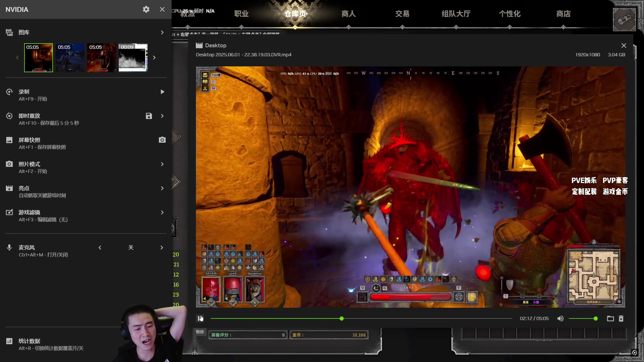Image resolution: width=644 pixels, height=362 pixels.
Task: Open the 00:09 gallery thumbnail
Action: pyautogui.click(x=133, y=58)
